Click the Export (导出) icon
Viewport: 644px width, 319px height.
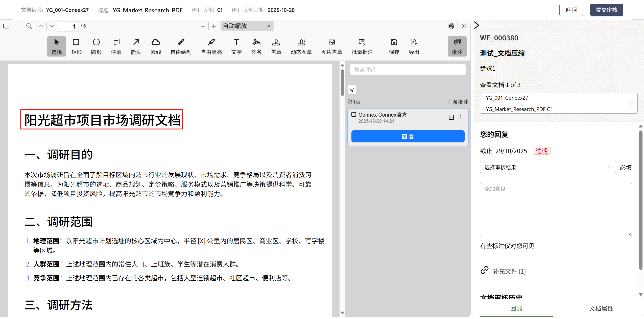[x=414, y=46]
